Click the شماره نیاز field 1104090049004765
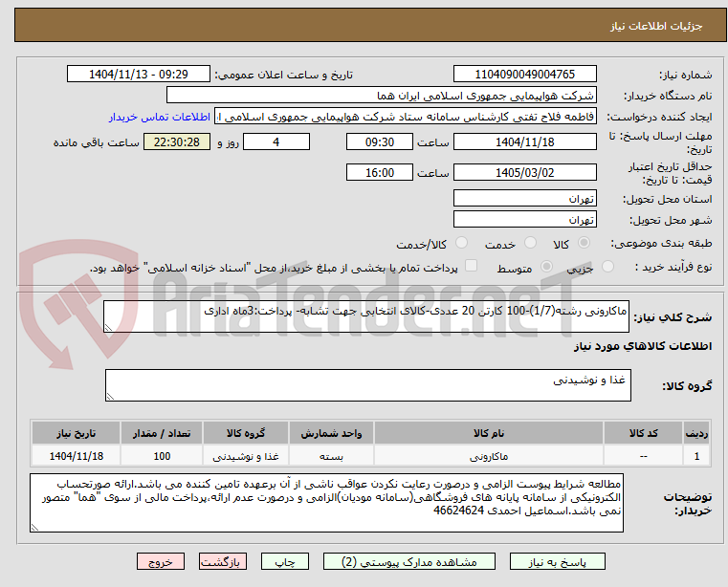Image resolution: width=728 pixels, height=587 pixels. tap(524, 75)
